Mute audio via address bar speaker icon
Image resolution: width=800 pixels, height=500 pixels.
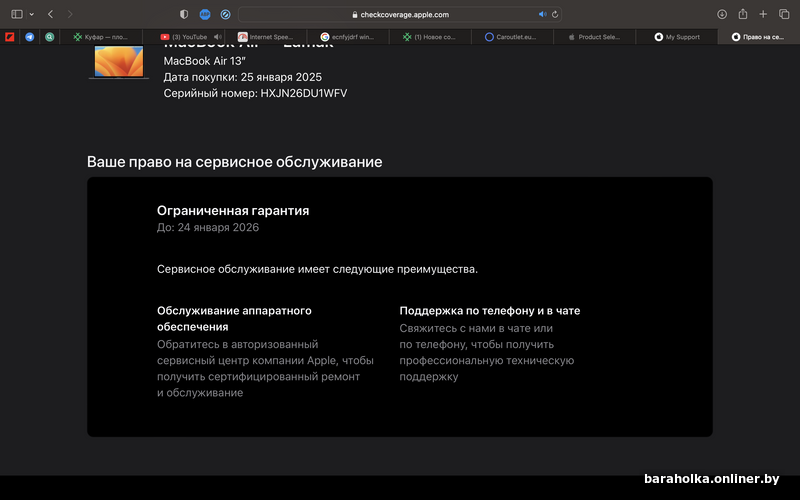click(542, 14)
